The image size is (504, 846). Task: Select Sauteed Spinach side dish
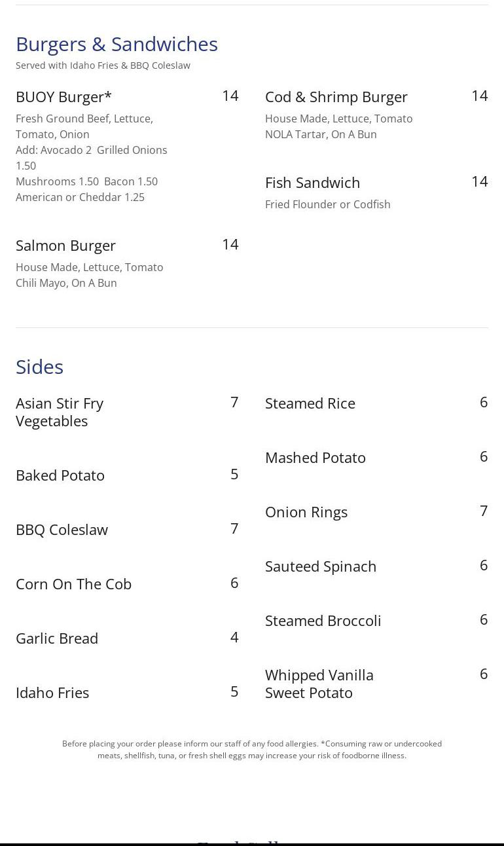coord(321,566)
